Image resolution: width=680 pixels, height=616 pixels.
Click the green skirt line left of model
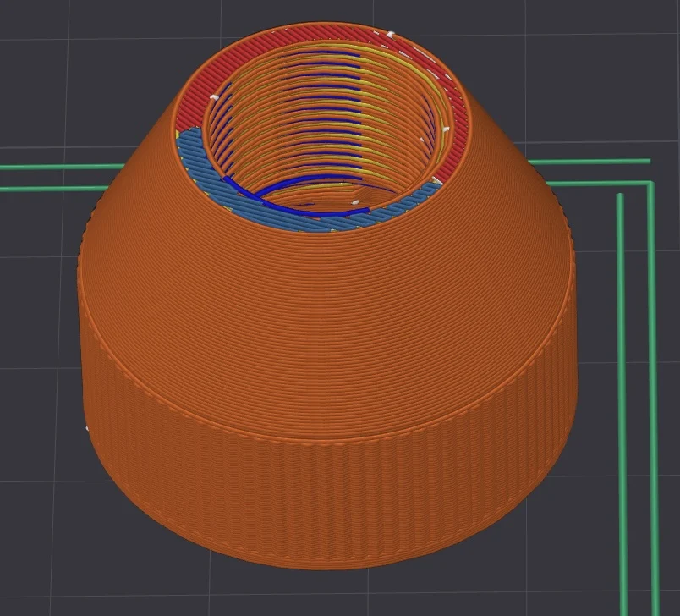57,189
